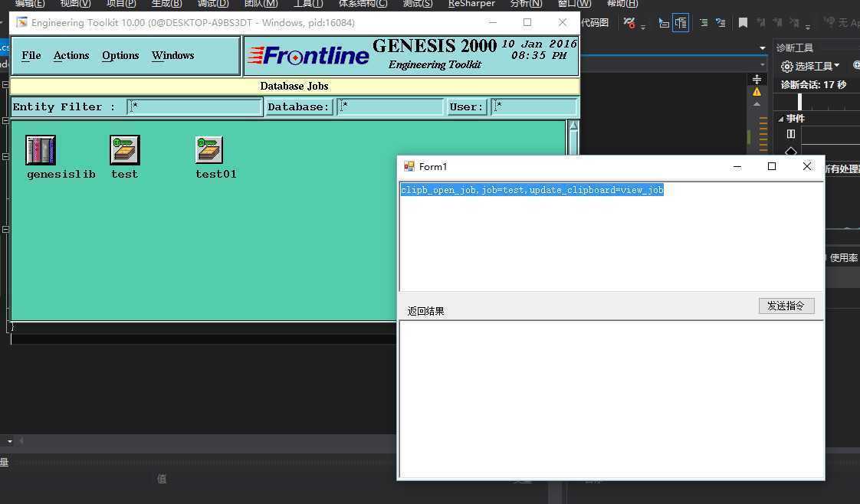Image resolution: width=860 pixels, height=504 pixels.
Task: Click the 发送指令 button
Action: 786,306
